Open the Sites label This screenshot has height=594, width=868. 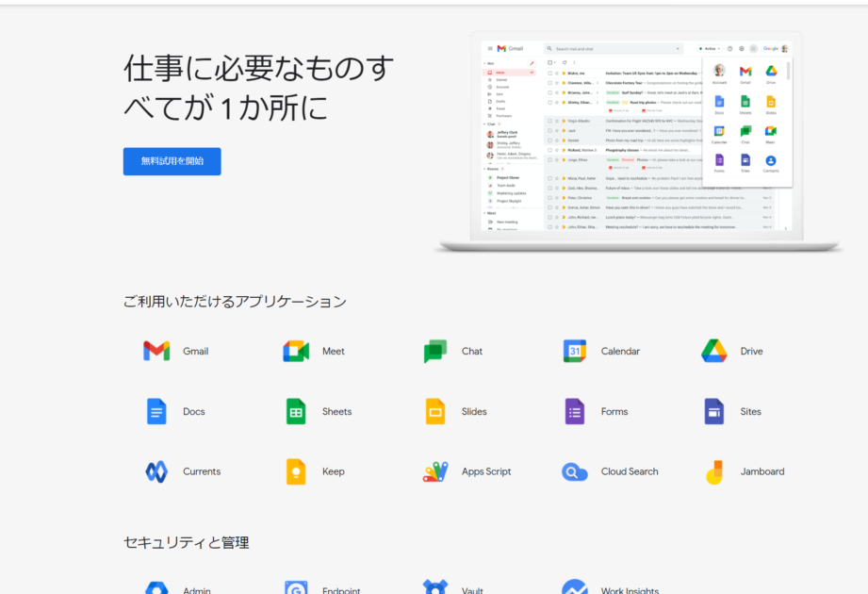click(750, 411)
